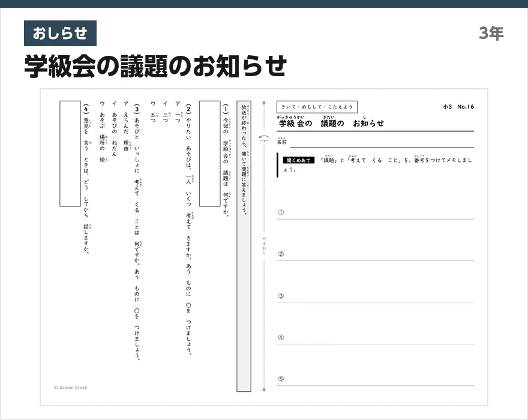
Task: Click the answer box for question (1)
Action: coord(210,154)
